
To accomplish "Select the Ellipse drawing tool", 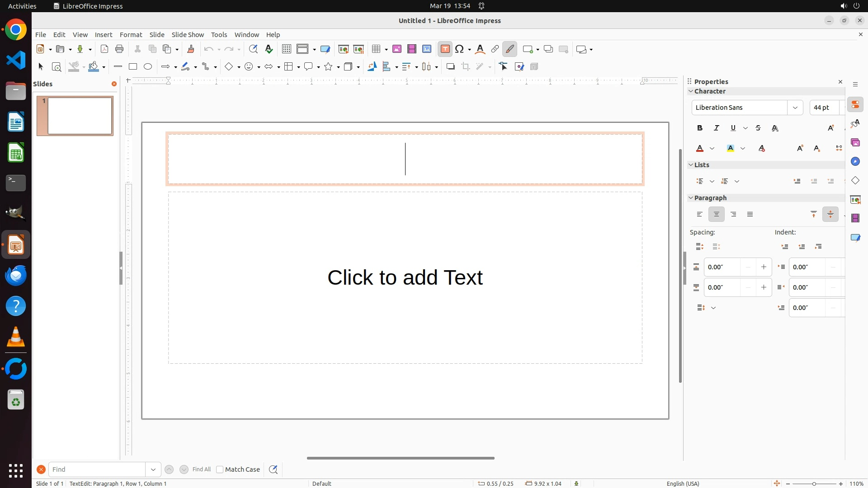I will click(148, 67).
